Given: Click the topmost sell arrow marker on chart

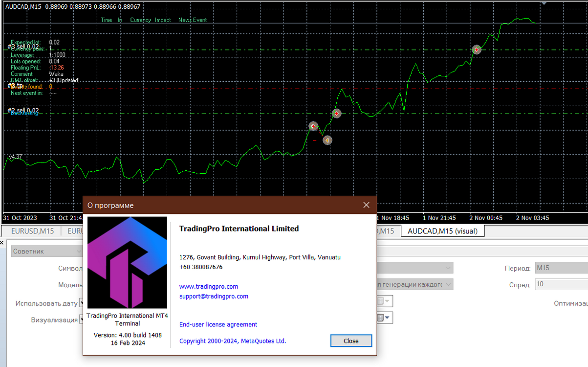Looking at the screenshot, I should click(477, 49).
